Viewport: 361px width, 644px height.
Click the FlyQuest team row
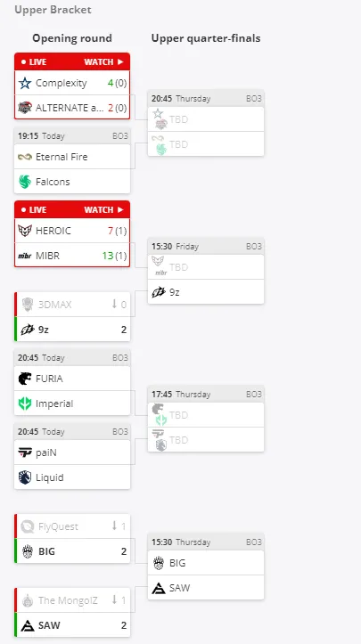tap(72, 526)
